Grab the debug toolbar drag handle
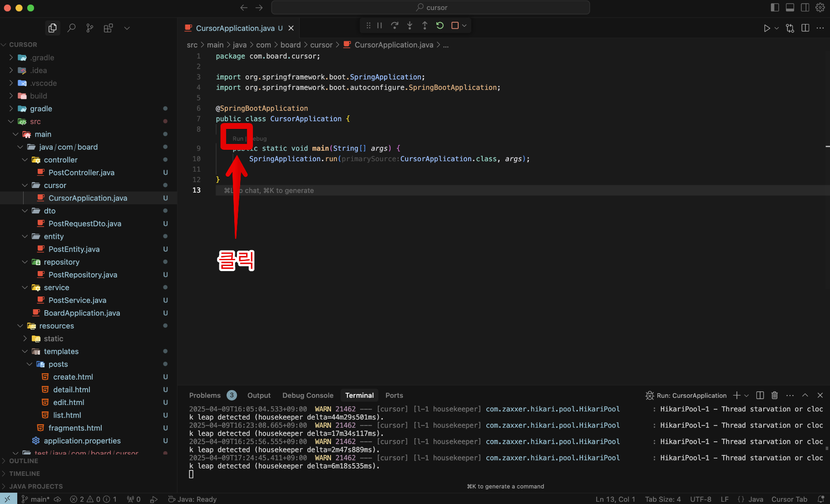The width and height of the screenshot is (830, 504). coord(368,25)
